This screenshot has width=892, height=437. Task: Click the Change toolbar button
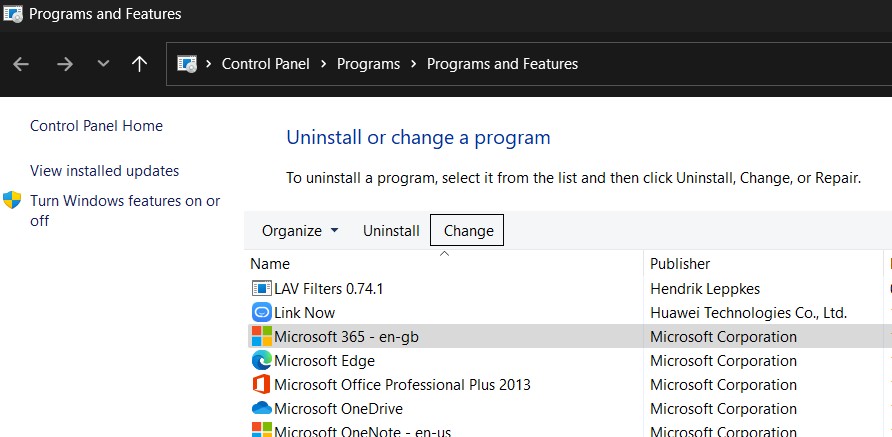pos(467,230)
